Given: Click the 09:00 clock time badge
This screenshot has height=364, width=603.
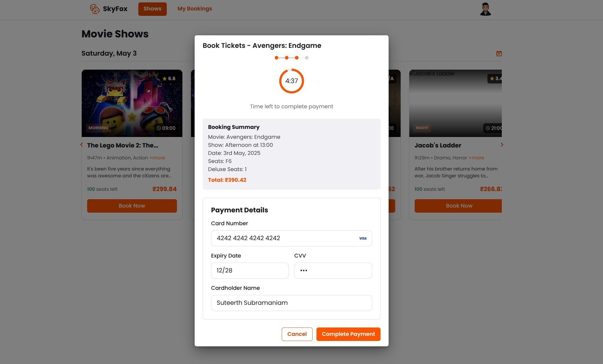Looking at the screenshot, I should pos(166,128).
